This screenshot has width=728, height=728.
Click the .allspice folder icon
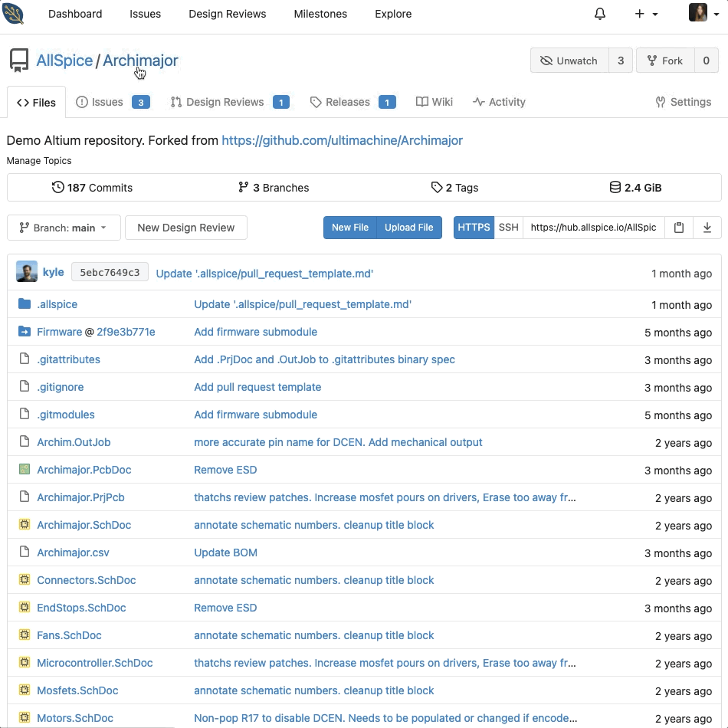25,304
